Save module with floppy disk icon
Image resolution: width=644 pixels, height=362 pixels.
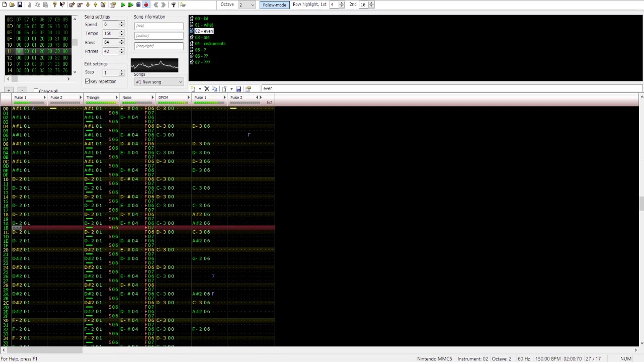(x=20, y=5)
